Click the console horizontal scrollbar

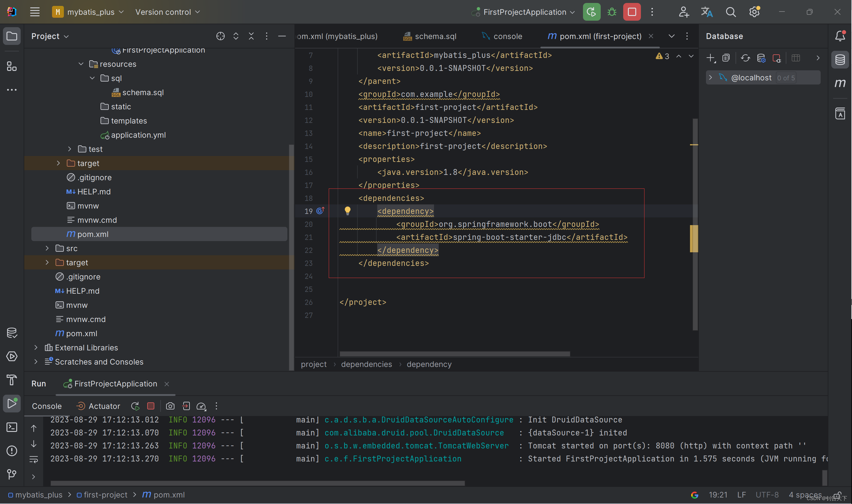click(257, 483)
